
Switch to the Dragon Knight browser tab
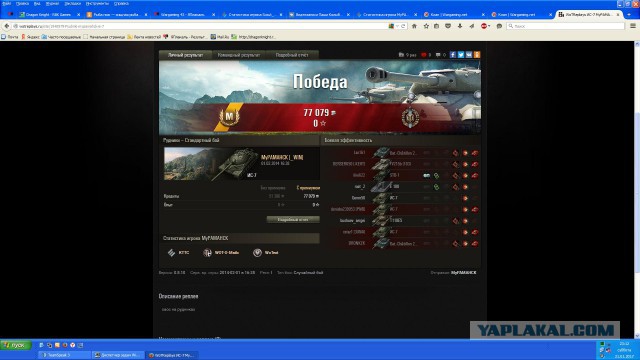pyautogui.click(x=48, y=14)
